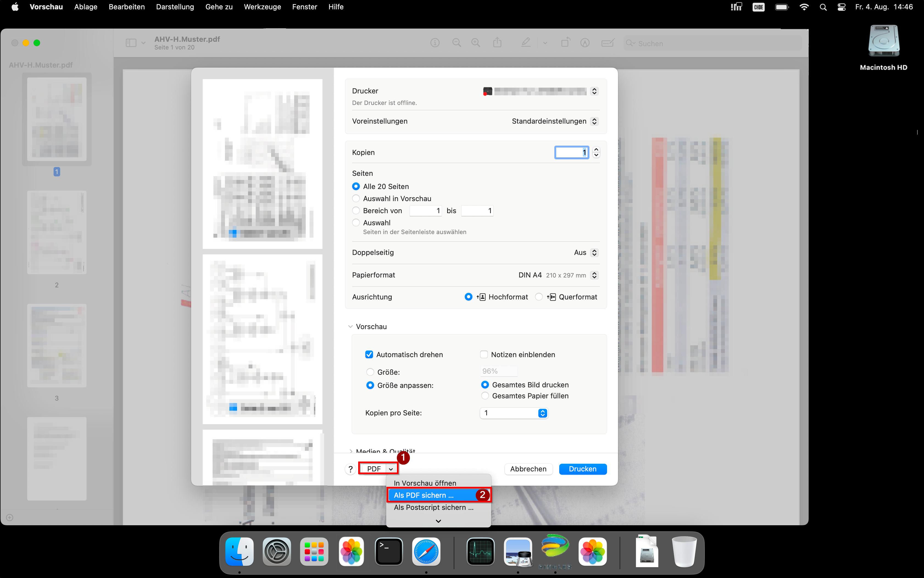This screenshot has height=578, width=924.
Task: Open Activity Monitor dock icon
Action: 480,552
